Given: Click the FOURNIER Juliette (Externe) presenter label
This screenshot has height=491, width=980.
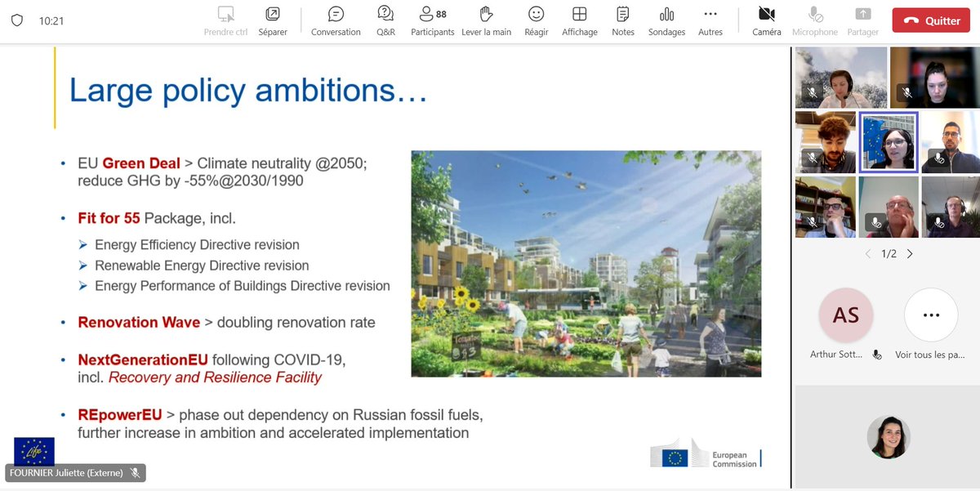Looking at the screenshot, I should click(x=66, y=472).
